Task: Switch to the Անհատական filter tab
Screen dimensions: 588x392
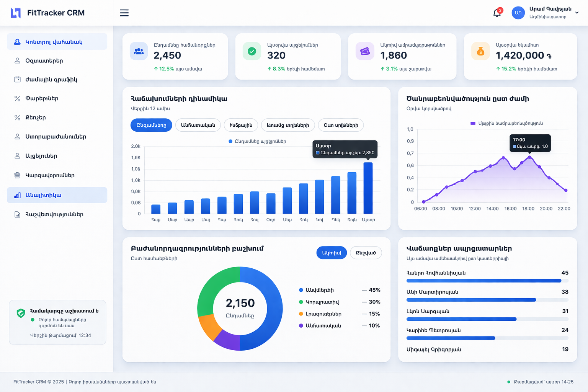Action: tap(198, 125)
